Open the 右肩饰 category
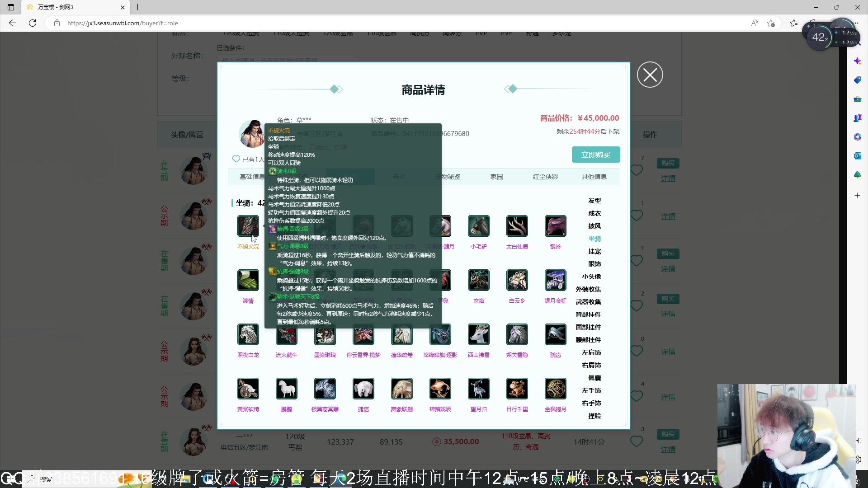868x488 pixels. (x=591, y=365)
